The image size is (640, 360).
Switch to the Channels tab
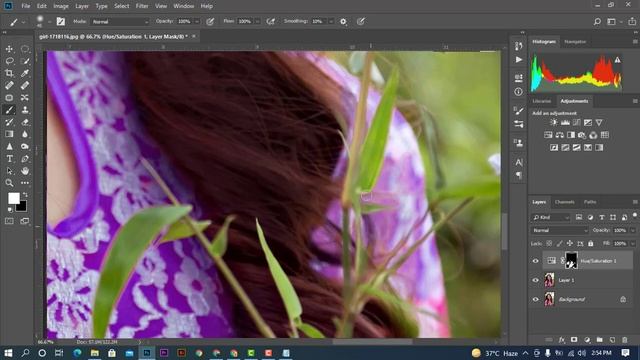coord(564,202)
